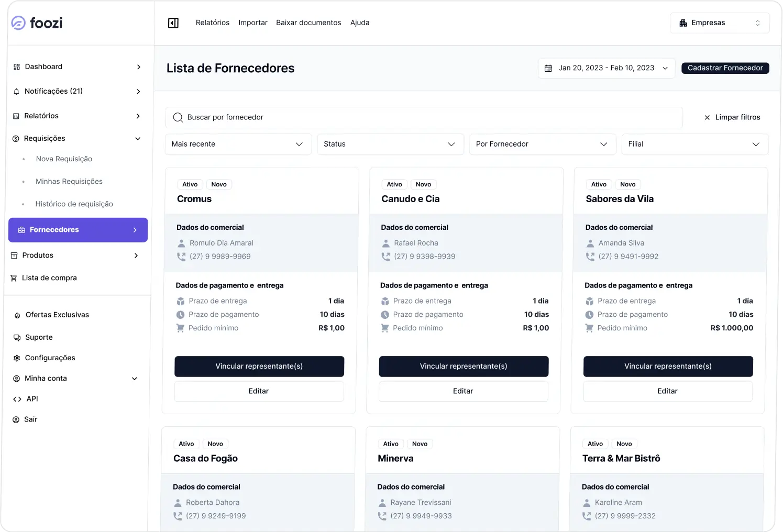
Task: Open the Relatórios top menu
Action: point(213,23)
